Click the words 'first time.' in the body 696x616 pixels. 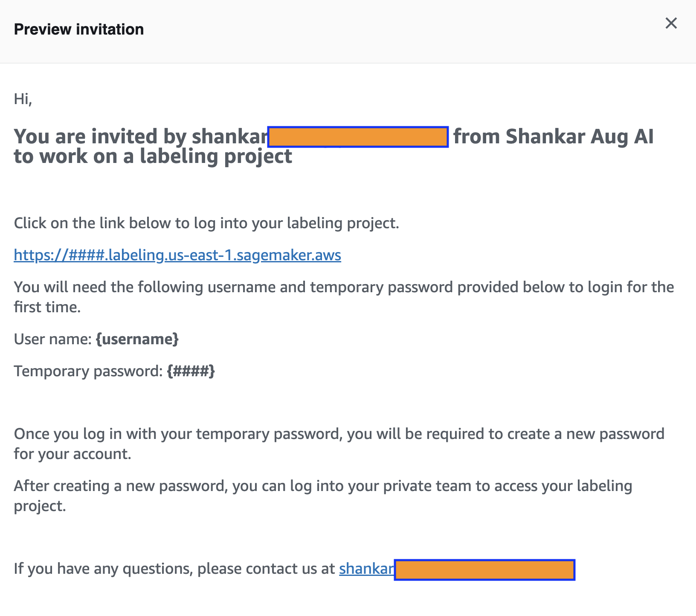(47, 307)
